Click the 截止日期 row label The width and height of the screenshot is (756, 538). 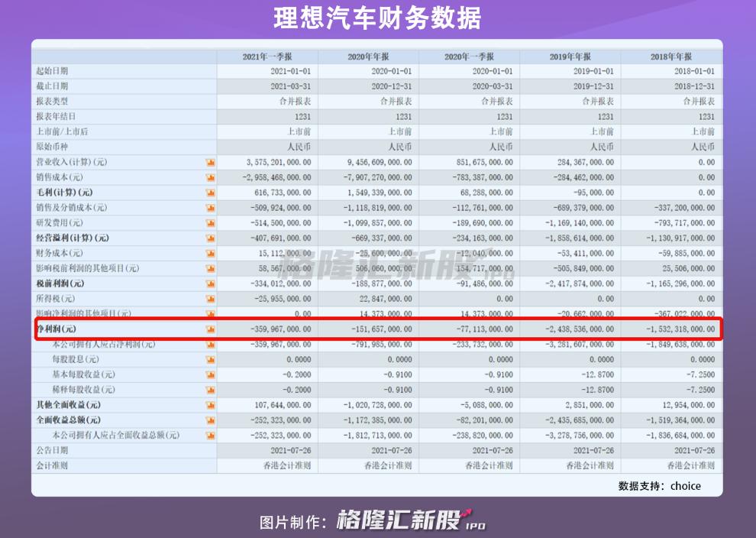click(x=52, y=86)
